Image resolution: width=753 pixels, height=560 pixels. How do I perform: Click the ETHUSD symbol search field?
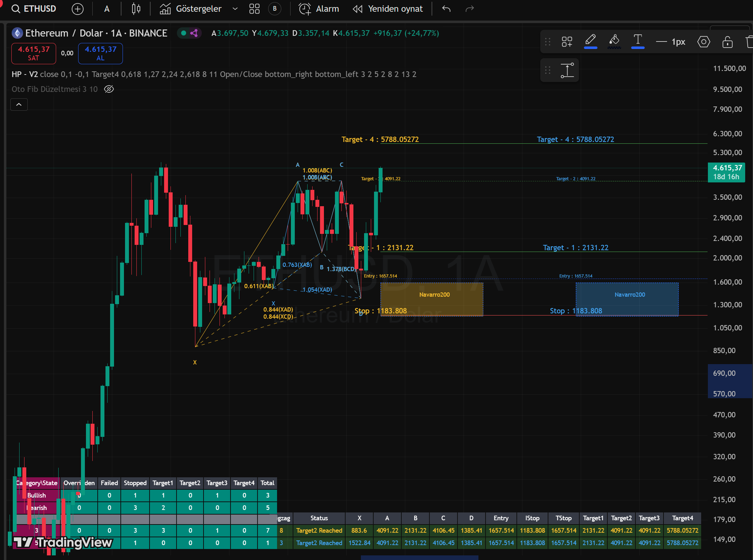coord(34,9)
